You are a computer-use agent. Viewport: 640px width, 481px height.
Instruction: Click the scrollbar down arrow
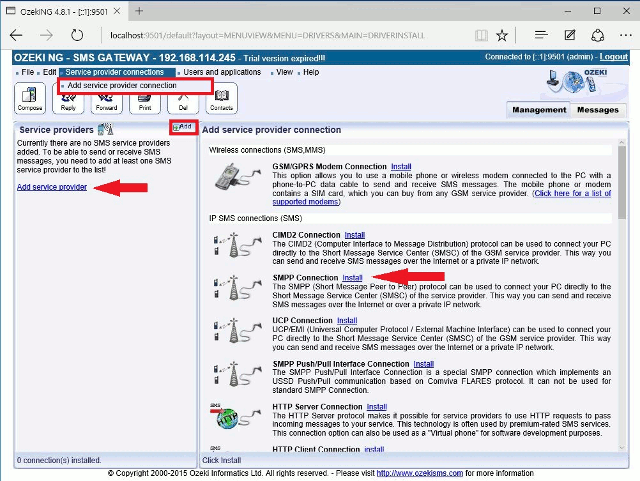(x=622, y=448)
